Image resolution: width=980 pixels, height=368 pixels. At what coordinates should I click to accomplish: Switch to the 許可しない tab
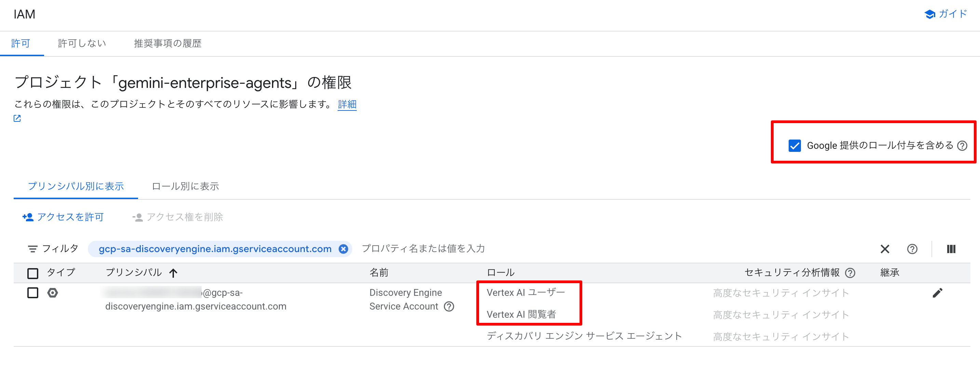coord(82,43)
